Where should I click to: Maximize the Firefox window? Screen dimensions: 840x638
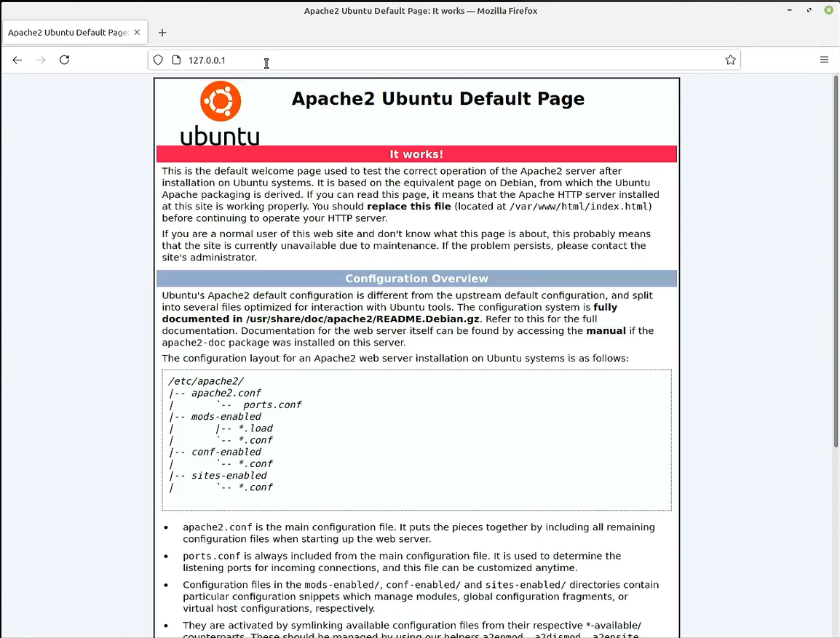pyautogui.click(x=809, y=11)
